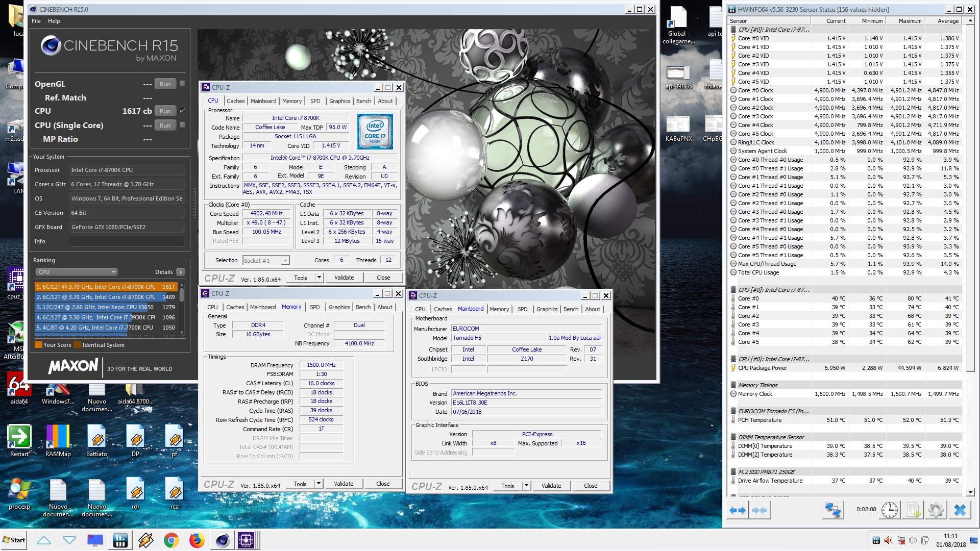
Task: Reset HWiNFO elapsed timer clock icon
Action: click(x=890, y=510)
